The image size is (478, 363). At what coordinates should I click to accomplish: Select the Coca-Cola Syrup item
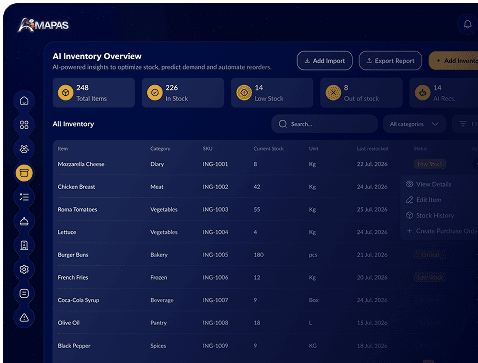(x=78, y=300)
